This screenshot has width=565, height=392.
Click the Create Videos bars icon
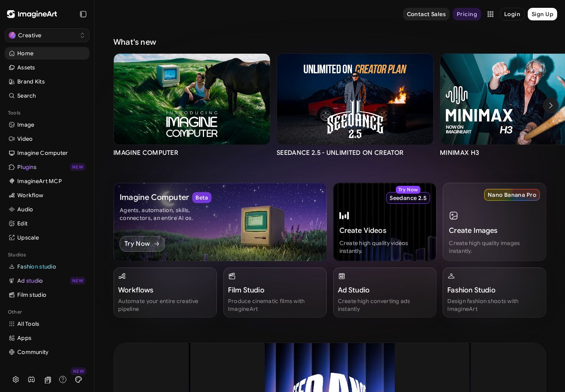point(344,216)
